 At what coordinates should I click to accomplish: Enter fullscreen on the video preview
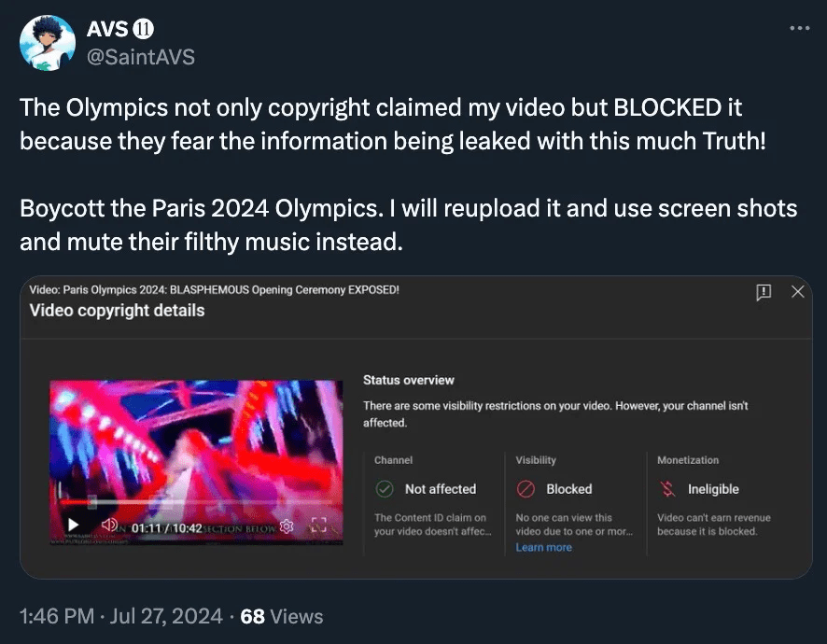point(319,525)
